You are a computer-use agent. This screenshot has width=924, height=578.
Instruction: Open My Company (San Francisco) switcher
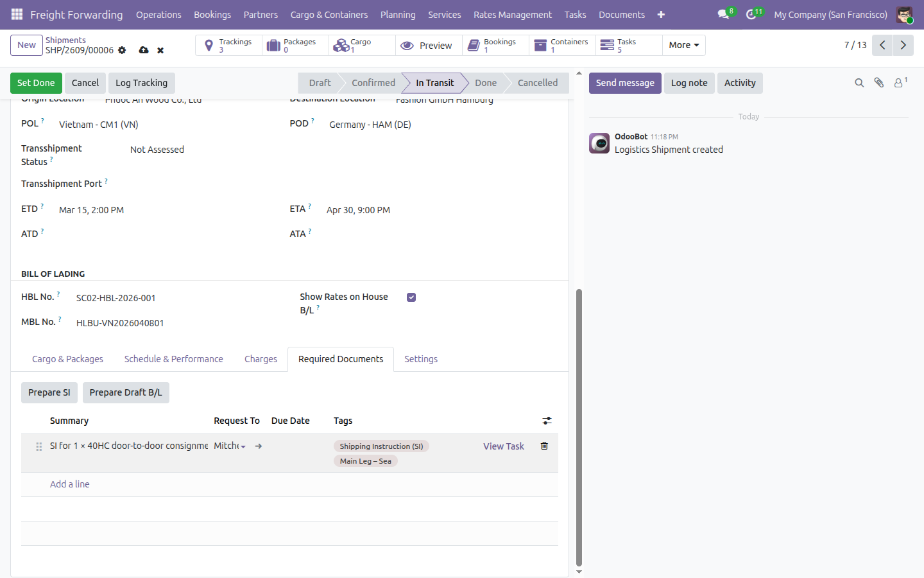click(830, 14)
